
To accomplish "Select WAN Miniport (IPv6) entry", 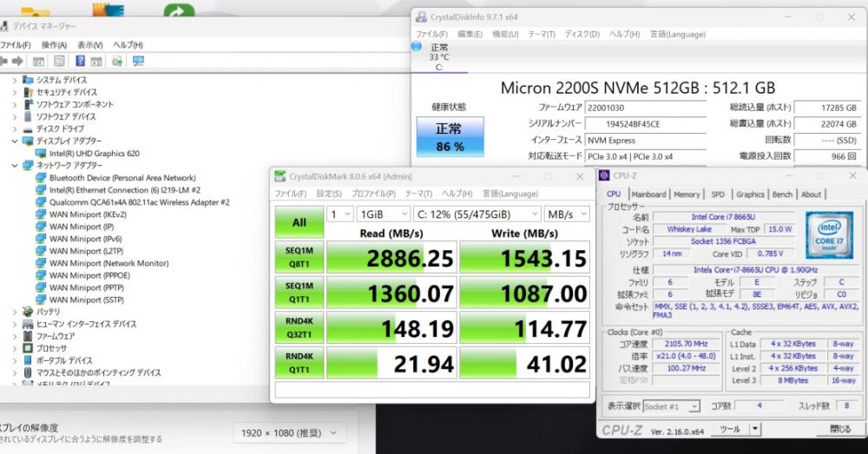I will pyautogui.click(x=85, y=239).
